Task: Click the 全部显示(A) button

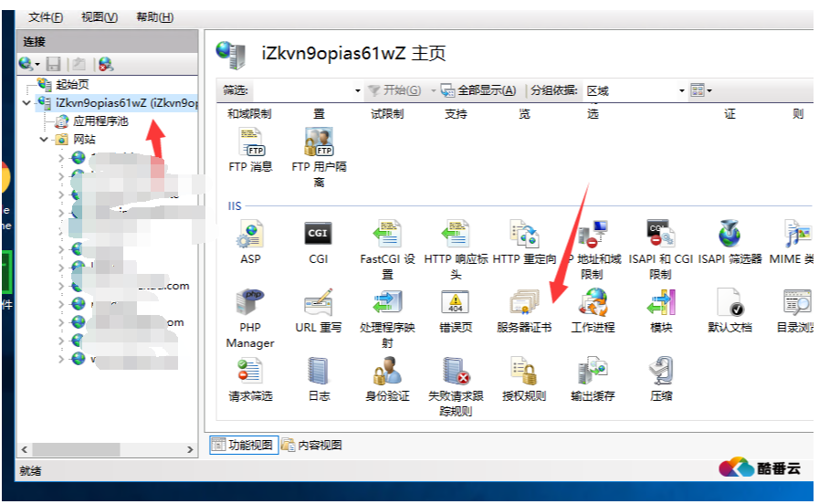Action: (x=478, y=90)
